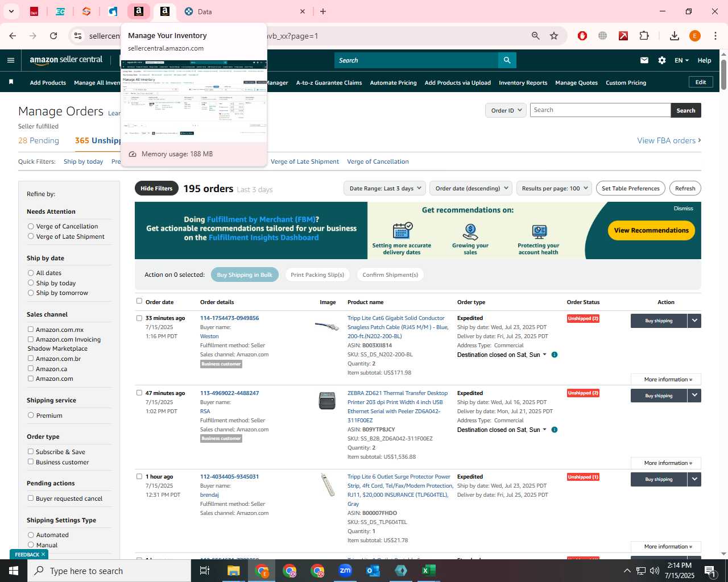The image size is (728, 582).
Task: Open the Windows notification center icon
Action: click(710, 571)
